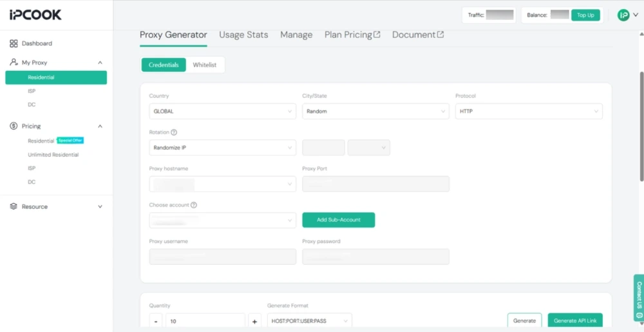644x332 pixels.
Task: Open DC under Pricing
Action: 32,182
